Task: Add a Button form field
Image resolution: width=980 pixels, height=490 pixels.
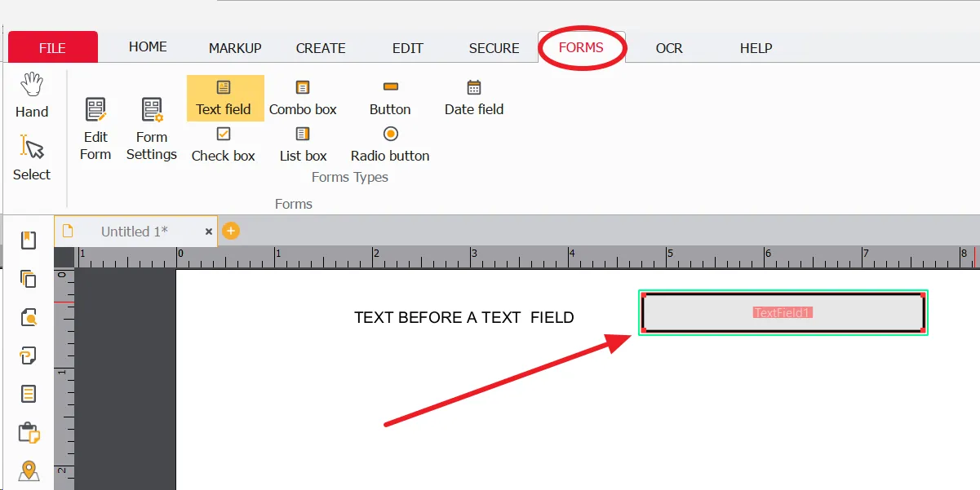Action: [390, 98]
